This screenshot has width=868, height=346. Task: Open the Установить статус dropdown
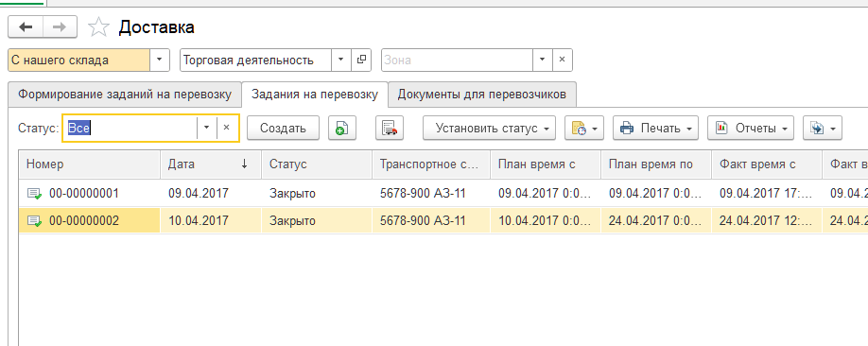[490, 128]
